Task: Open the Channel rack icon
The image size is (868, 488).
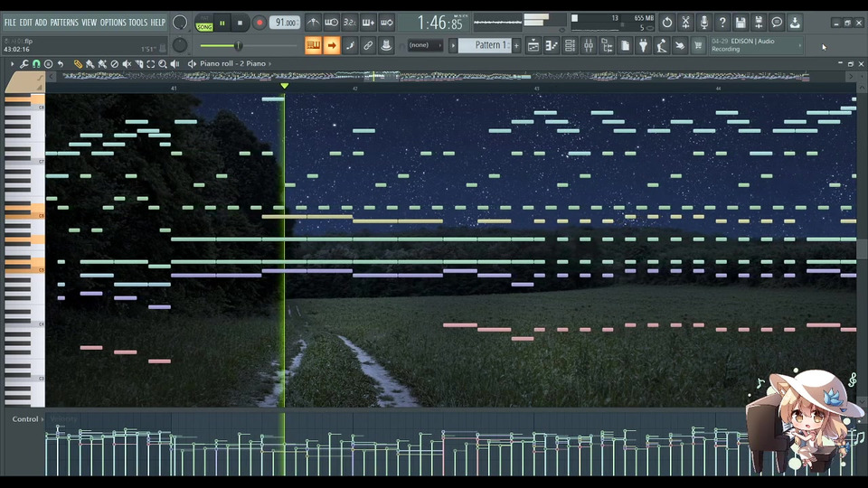Action: (x=570, y=45)
